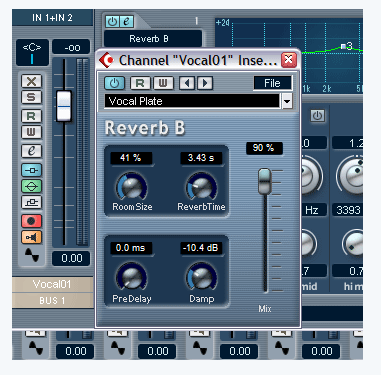Image resolution: width=381 pixels, height=375 pixels.
Task: Toggle the EQ band power button beside the plugin
Action: (317, 116)
